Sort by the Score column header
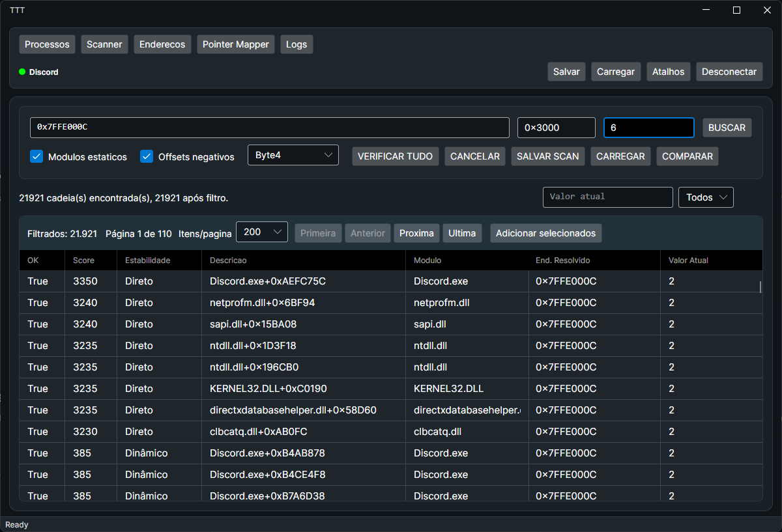The image size is (782, 532). [x=84, y=260]
